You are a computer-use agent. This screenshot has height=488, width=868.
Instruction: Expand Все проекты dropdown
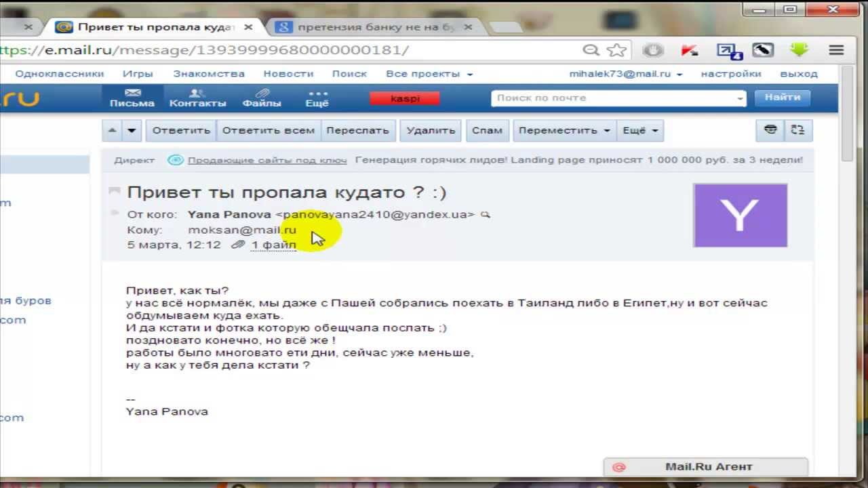click(x=429, y=74)
